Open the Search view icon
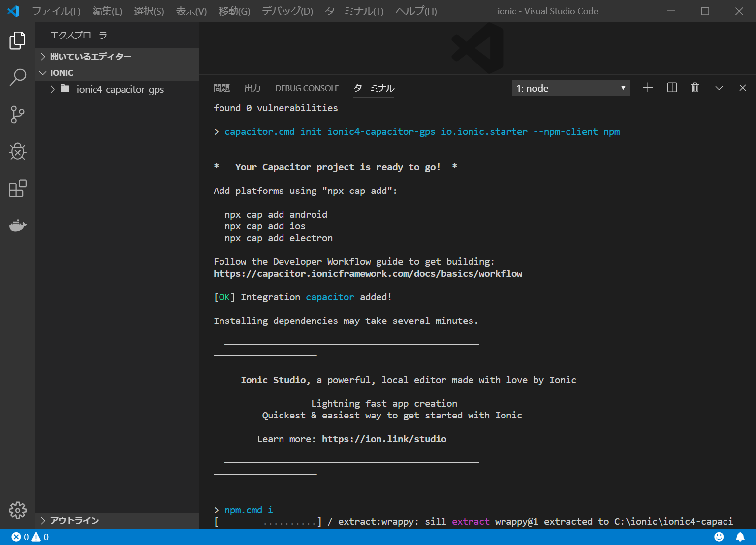 [x=18, y=77]
